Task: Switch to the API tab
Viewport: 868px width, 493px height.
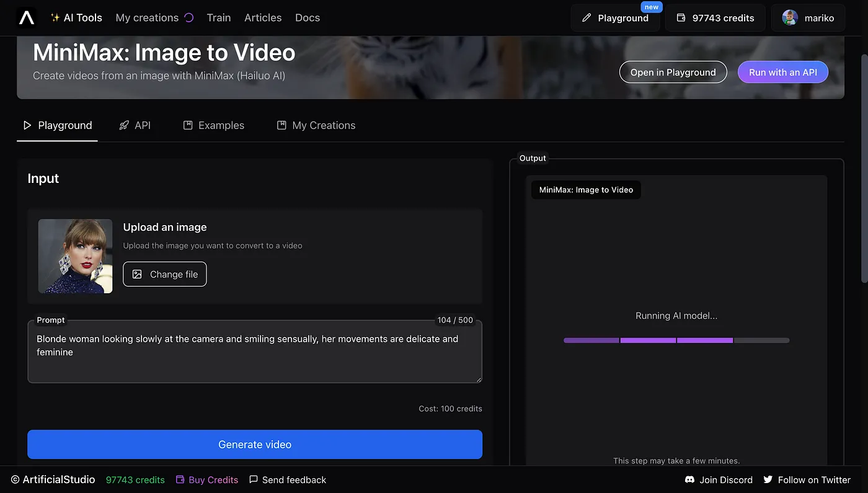Action: 135,125
